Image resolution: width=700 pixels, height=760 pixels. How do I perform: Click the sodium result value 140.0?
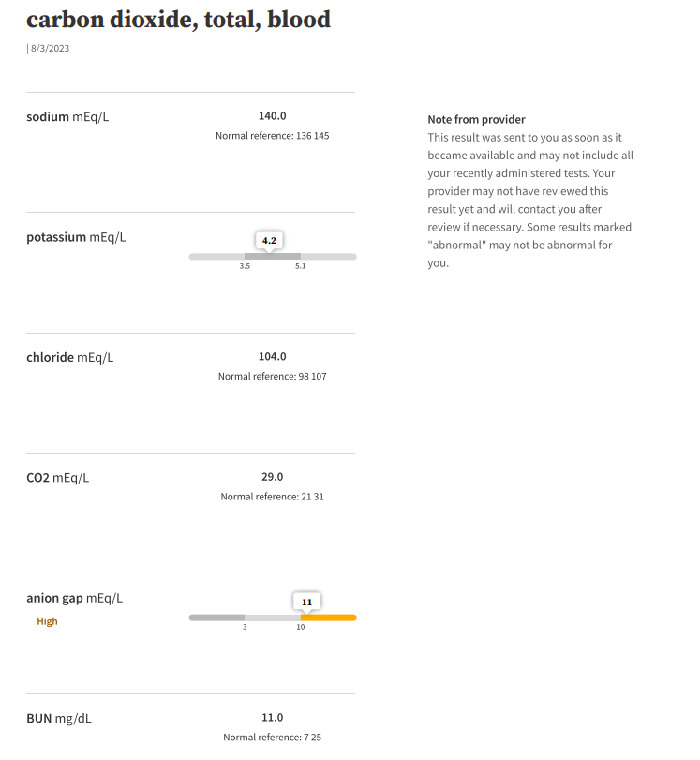click(272, 116)
